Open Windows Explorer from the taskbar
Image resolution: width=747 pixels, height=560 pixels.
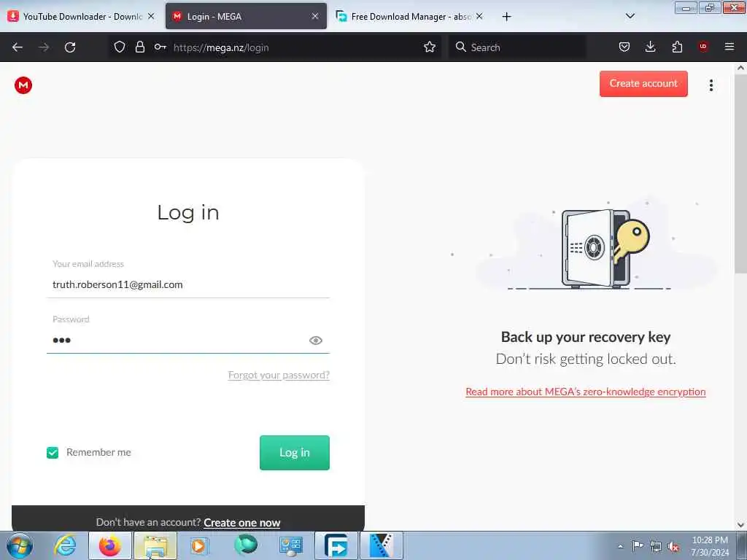click(x=155, y=545)
